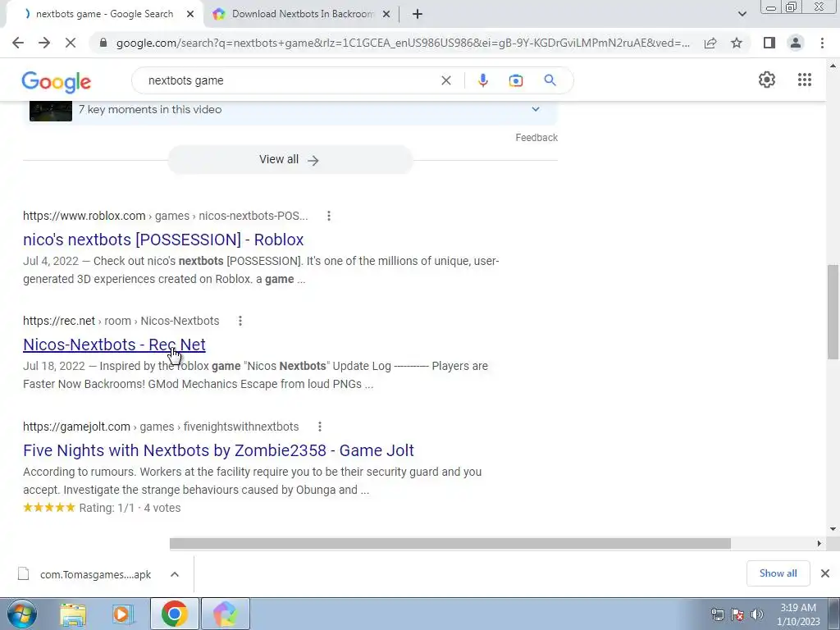Open options for the gamejolt result
Viewport: 840px width, 630px height.
(x=319, y=427)
